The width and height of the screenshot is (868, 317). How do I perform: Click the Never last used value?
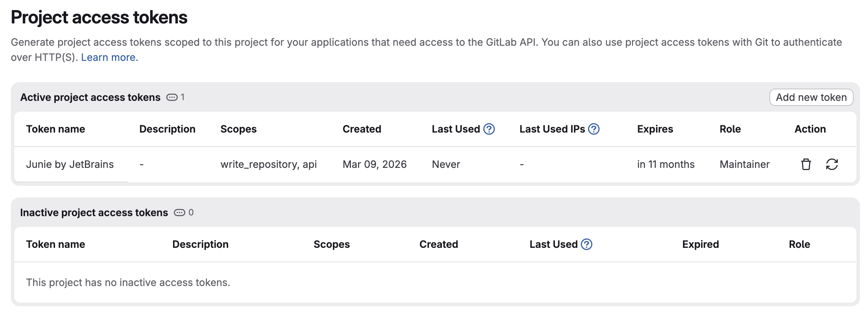446,164
